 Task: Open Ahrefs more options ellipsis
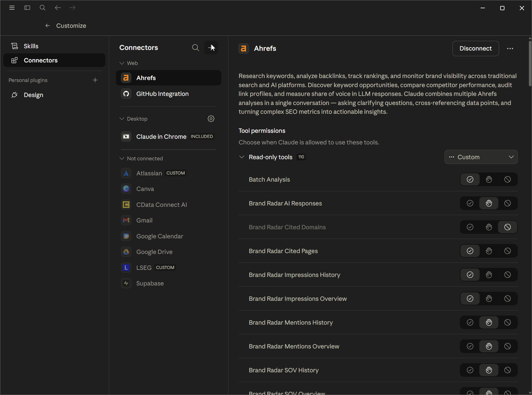(x=510, y=49)
